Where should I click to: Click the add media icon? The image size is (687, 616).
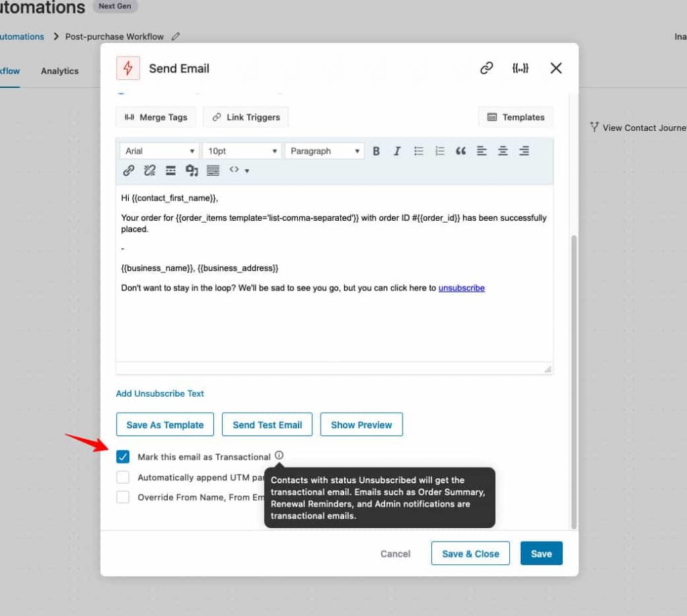pyautogui.click(x=191, y=170)
